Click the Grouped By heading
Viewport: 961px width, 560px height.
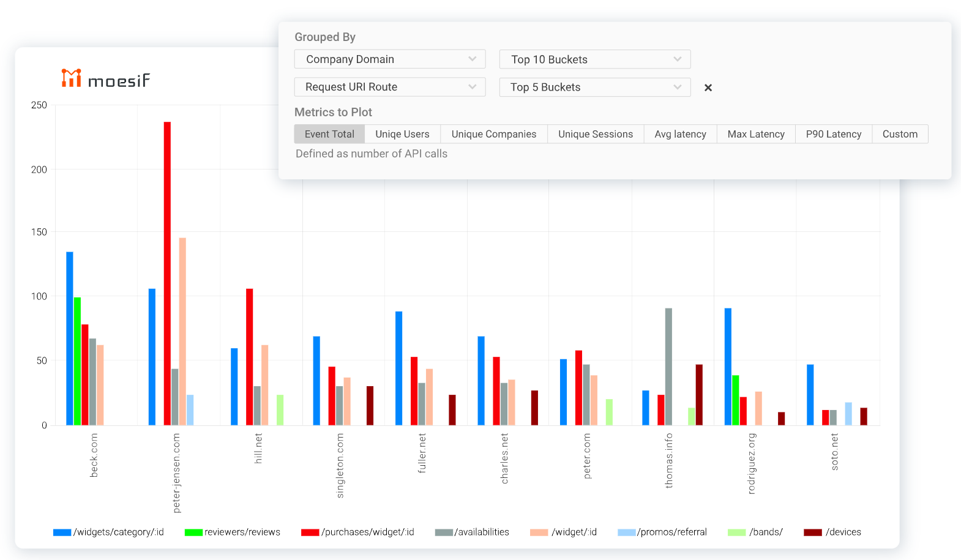click(325, 37)
